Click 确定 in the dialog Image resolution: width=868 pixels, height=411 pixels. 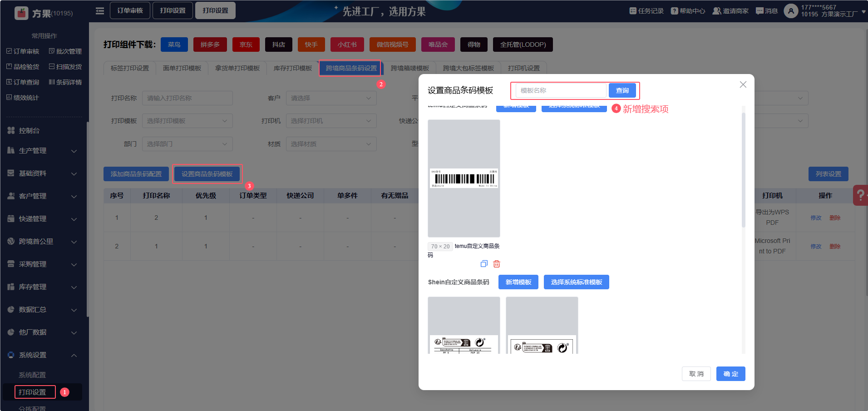pyautogui.click(x=731, y=374)
